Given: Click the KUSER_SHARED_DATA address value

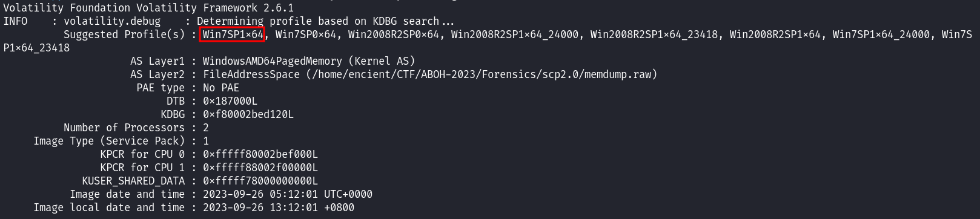Looking at the screenshot, I should click(260, 181).
